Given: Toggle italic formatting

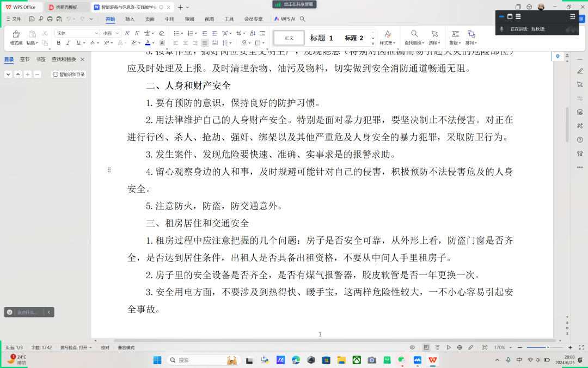Looking at the screenshot, I should click(x=69, y=43).
